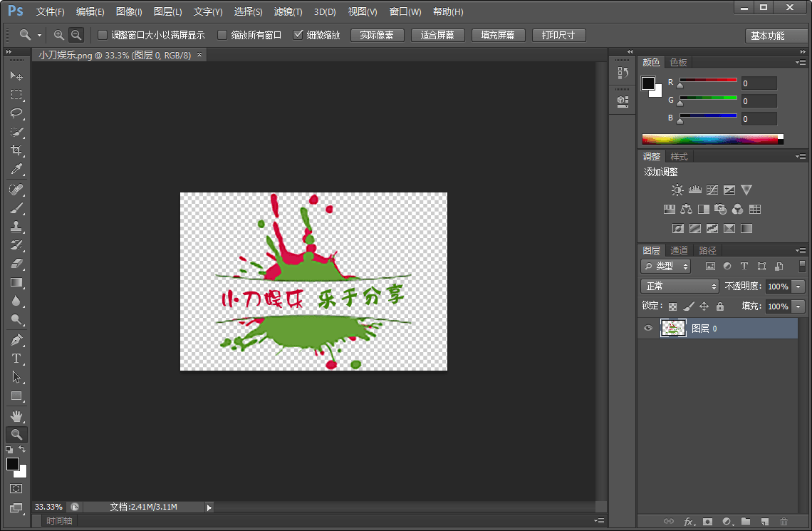Select the Lasso tool
Viewport: 812px width, 531px height.
click(16, 113)
